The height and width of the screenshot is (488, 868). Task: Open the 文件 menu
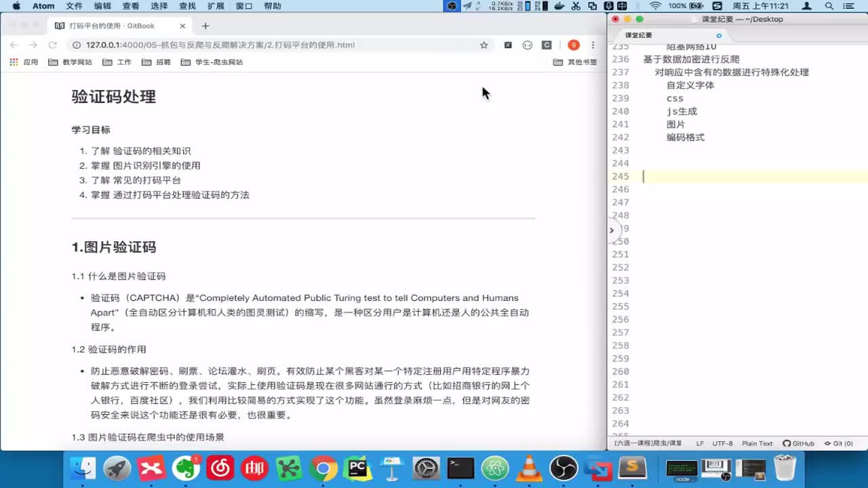click(74, 6)
